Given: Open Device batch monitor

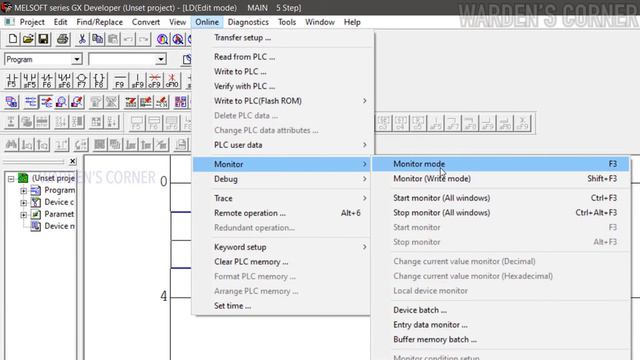Looking at the screenshot, I should (501, 310).
